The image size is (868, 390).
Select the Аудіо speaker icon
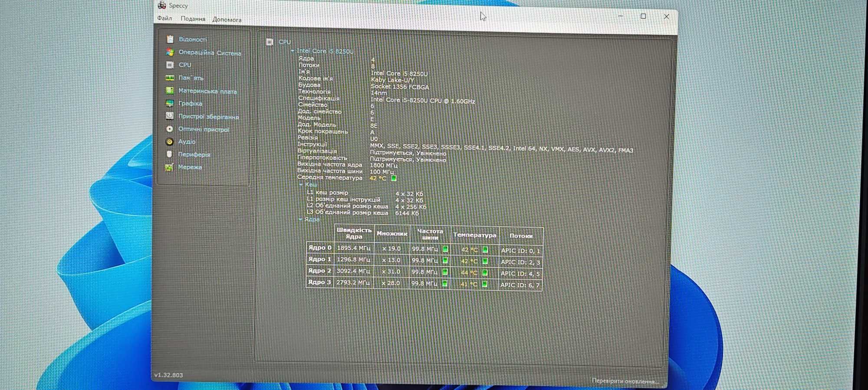point(170,141)
